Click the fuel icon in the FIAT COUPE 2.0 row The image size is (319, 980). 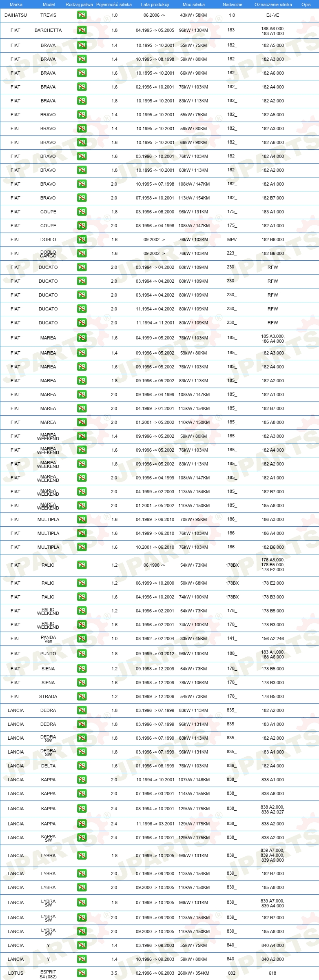click(82, 226)
